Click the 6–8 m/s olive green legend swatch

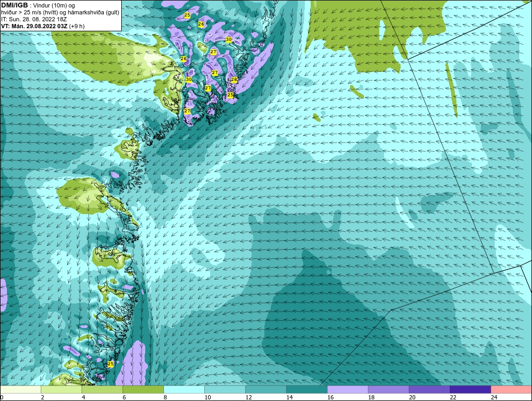[143, 389]
